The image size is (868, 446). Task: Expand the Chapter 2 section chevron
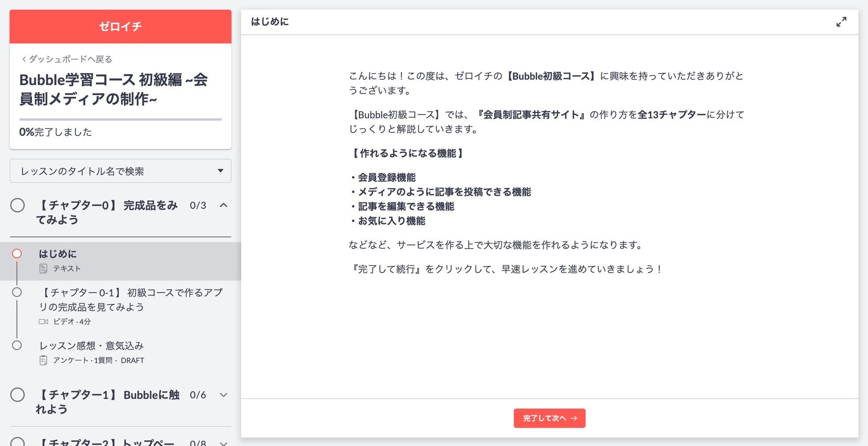coord(223,442)
